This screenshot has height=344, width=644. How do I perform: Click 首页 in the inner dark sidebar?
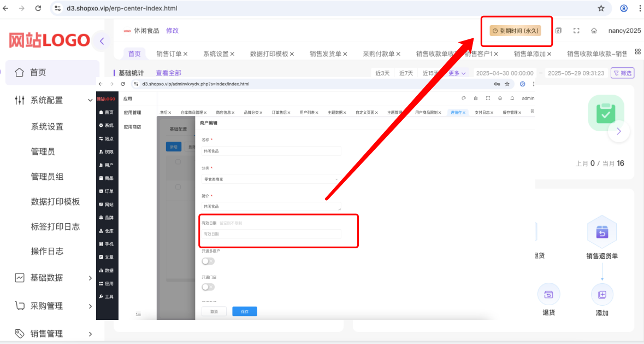[107, 112]
